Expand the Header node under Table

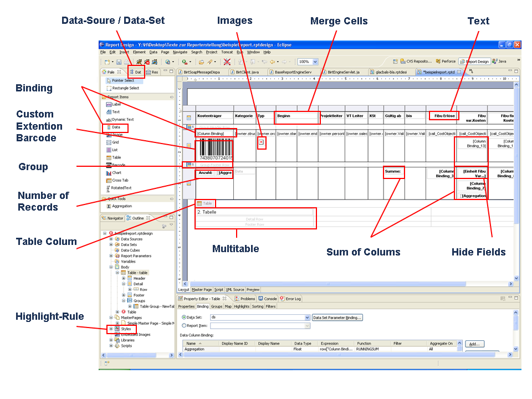[x=124, y=278]
